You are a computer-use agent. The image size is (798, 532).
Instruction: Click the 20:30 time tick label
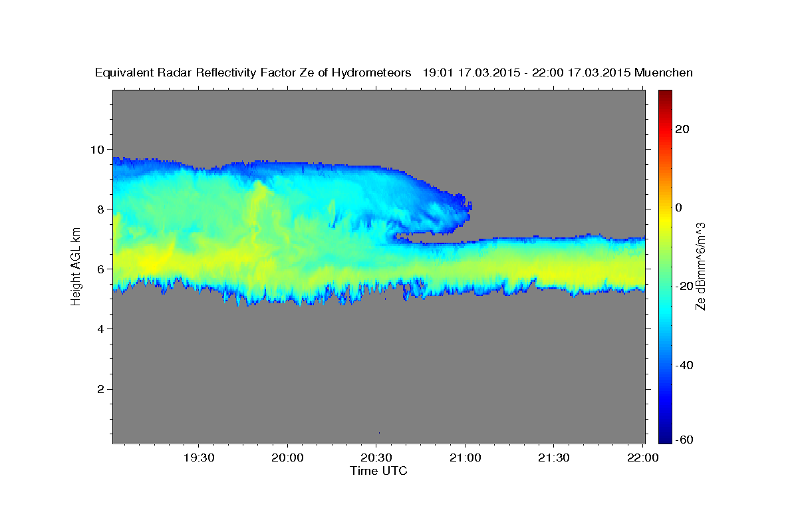click(376, 458)
